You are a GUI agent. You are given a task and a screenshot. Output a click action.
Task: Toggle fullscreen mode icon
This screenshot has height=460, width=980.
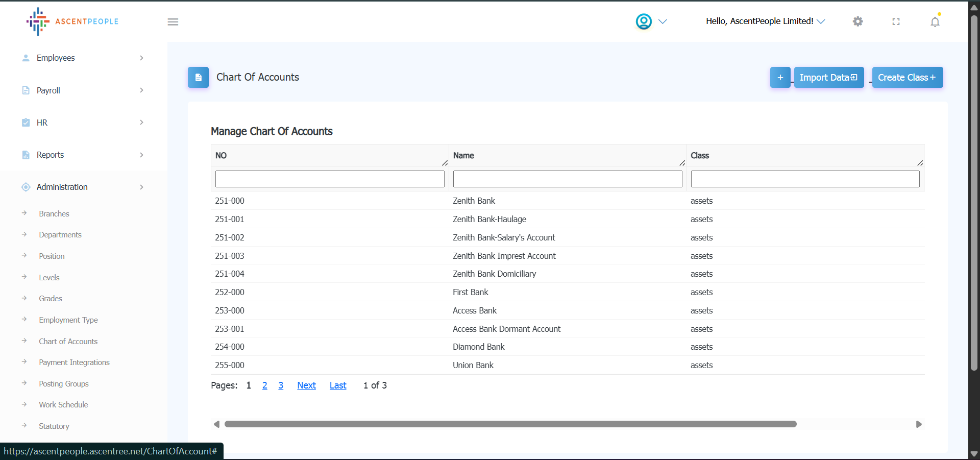[896, 21]
